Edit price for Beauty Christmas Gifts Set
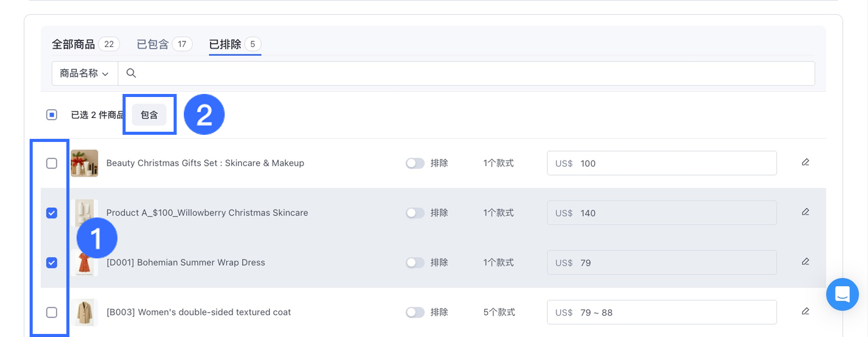 [805, 162]
